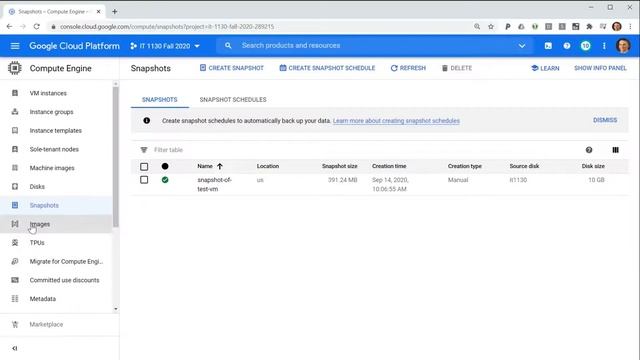This screenshot has height=360, width=640.
Task: Refresh the snapshots list
Action: click(x=408, y=68)
